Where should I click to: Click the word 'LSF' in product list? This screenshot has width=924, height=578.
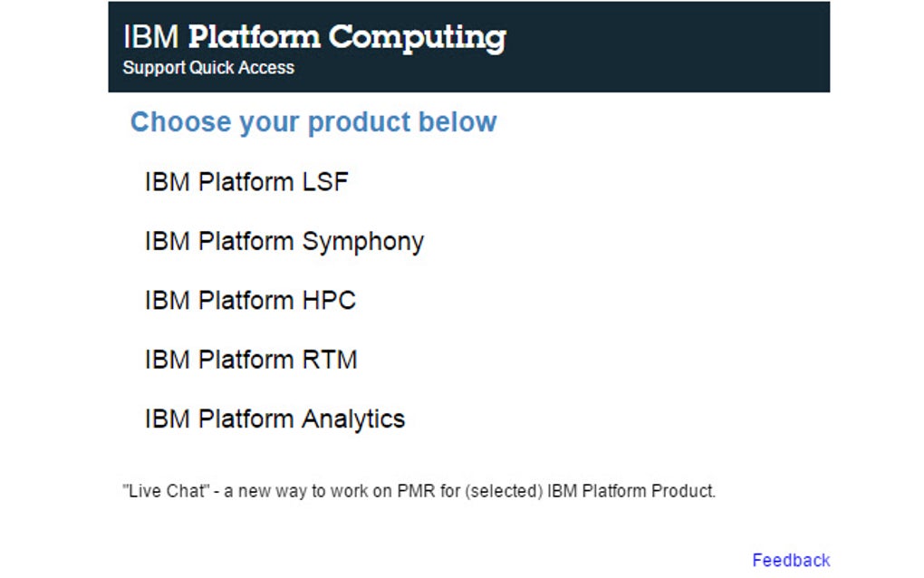click(324, 182)
